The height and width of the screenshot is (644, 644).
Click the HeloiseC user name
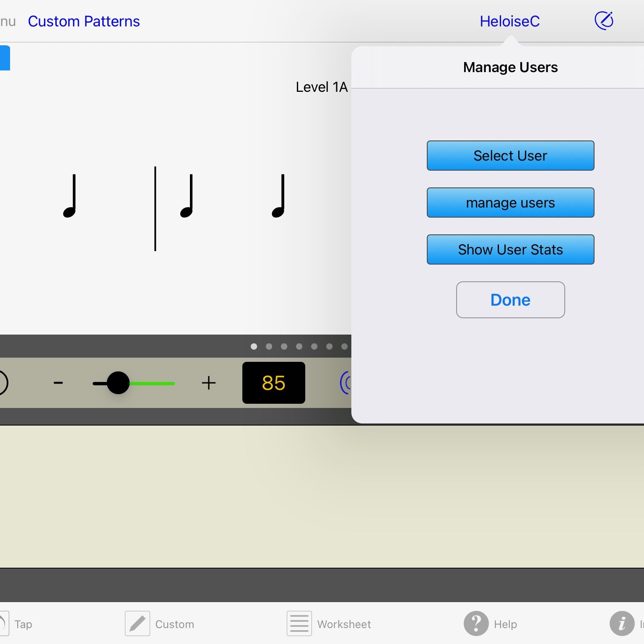point(509,21)
